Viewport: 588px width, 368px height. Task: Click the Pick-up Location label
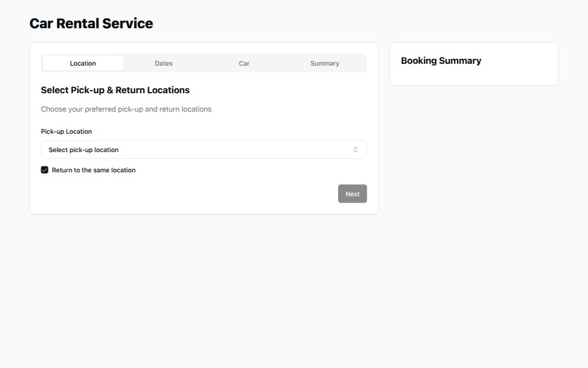66,131
